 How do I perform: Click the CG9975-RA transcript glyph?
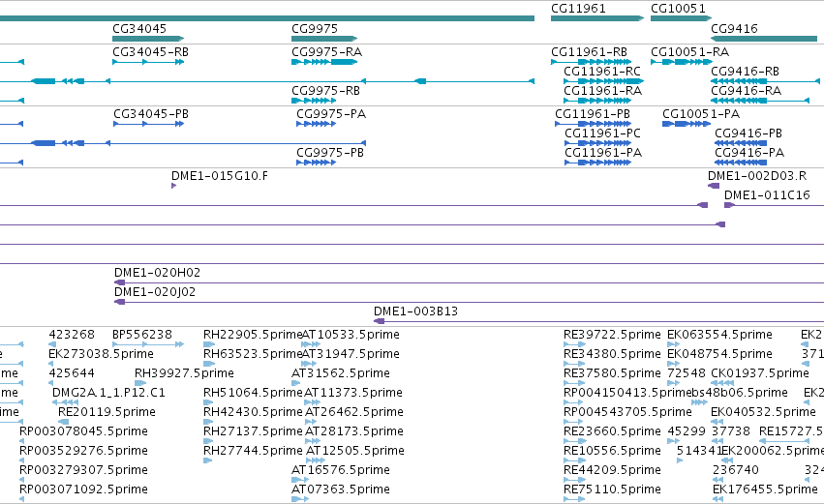(x=324, y=62)
